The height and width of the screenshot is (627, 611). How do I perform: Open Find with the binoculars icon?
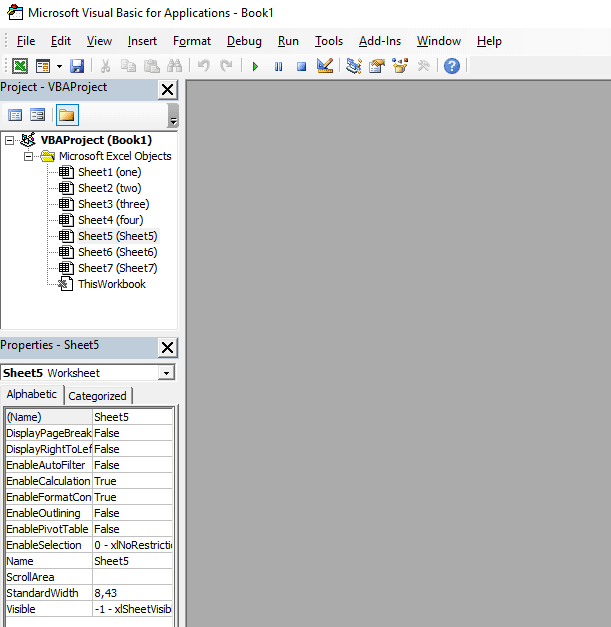pyautogui.click(x=174, y=66)
